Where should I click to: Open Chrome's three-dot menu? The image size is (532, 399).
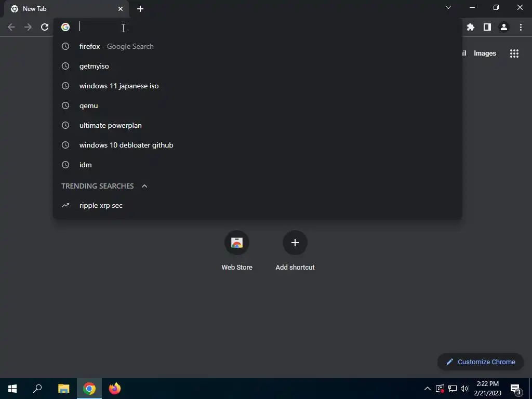(521, 27)
